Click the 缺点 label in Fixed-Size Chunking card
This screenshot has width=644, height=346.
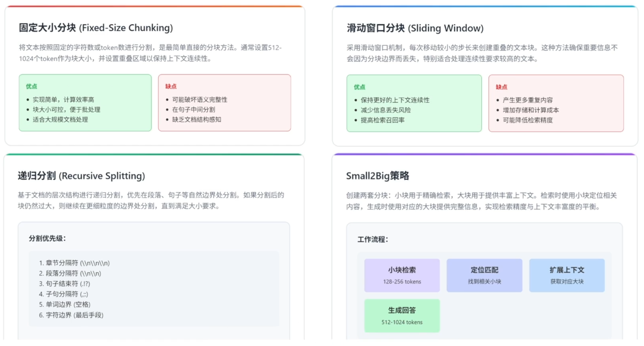point(171,86)
